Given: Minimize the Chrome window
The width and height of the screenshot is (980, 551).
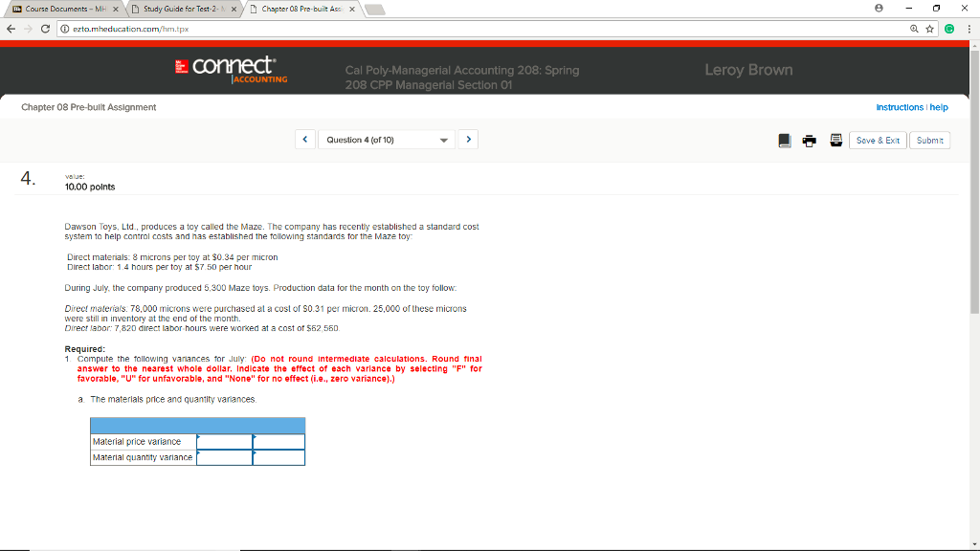Looking at the screenshot, I should pyautogui.click(x=909, y=8).
